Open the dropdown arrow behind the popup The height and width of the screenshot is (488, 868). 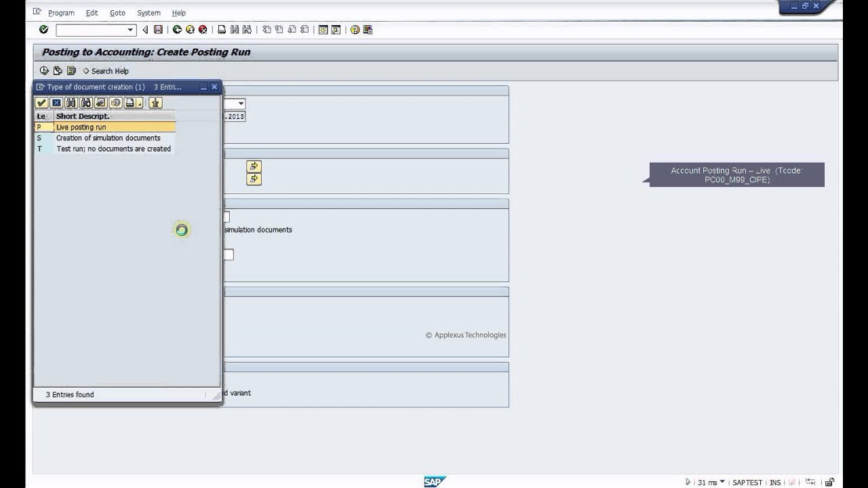pyautogui.click(x=241, y=104)
